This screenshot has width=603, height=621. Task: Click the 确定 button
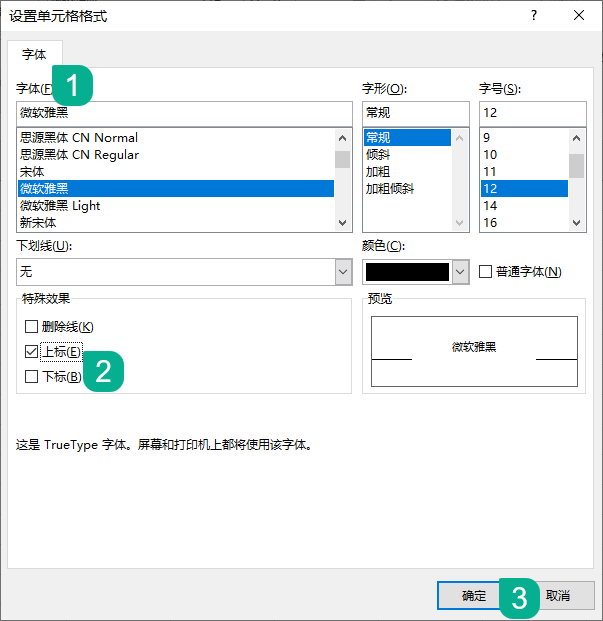pyautogui.click(x=473, y=595)
